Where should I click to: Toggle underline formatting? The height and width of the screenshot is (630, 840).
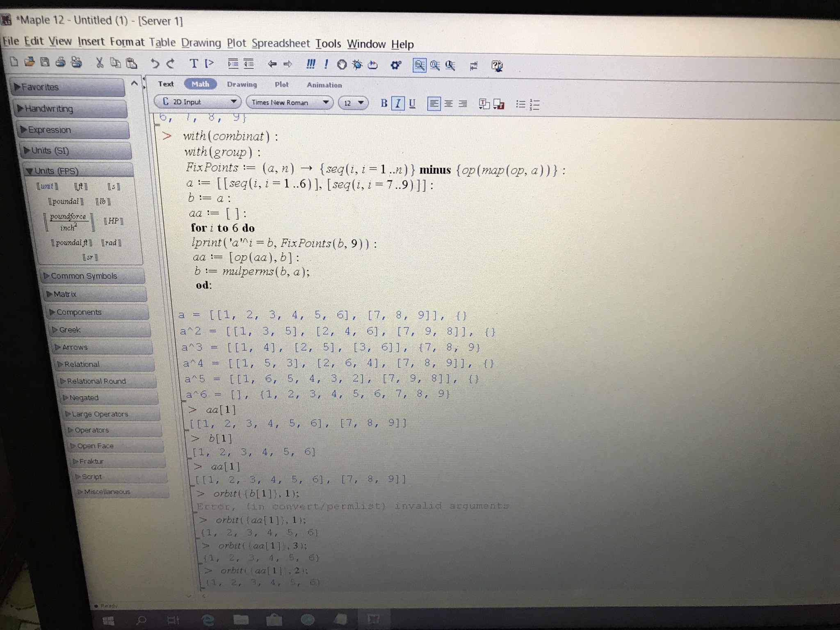pos(412,104)
